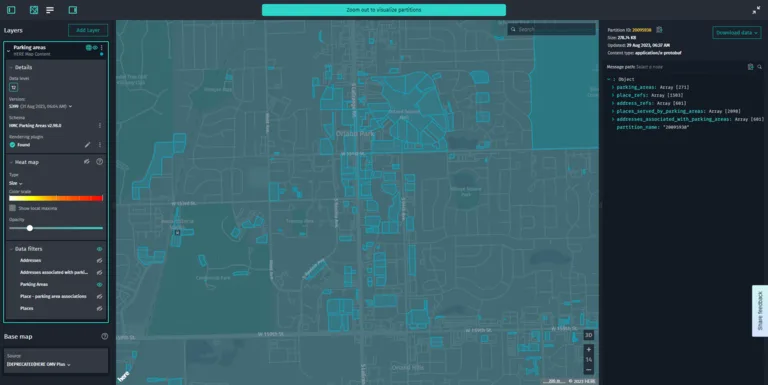Enable Show local maxima checkbox
This screenshot has width=768, height=385.
click(13, 208)
